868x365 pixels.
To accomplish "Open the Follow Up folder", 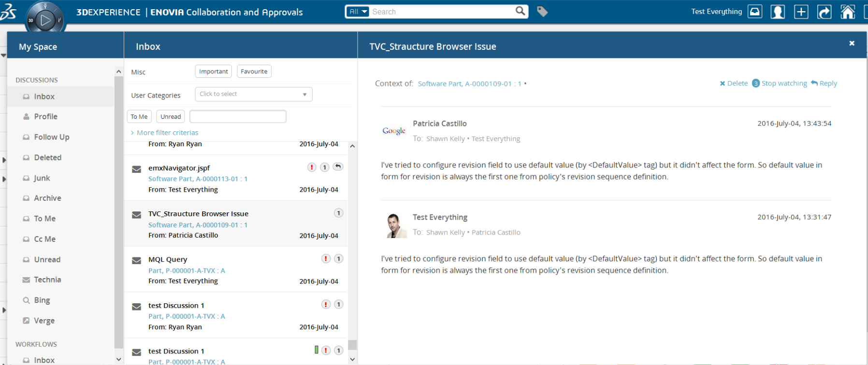I will 52,137.
